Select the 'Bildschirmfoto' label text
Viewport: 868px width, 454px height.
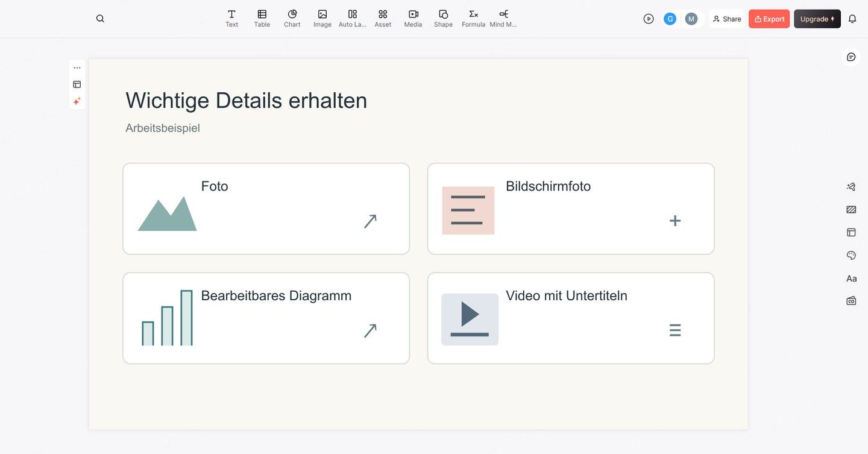tap(548, 186)
